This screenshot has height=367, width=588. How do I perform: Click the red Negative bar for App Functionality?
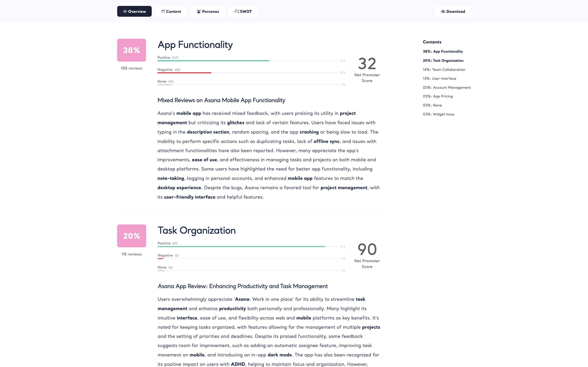[184, 73]
